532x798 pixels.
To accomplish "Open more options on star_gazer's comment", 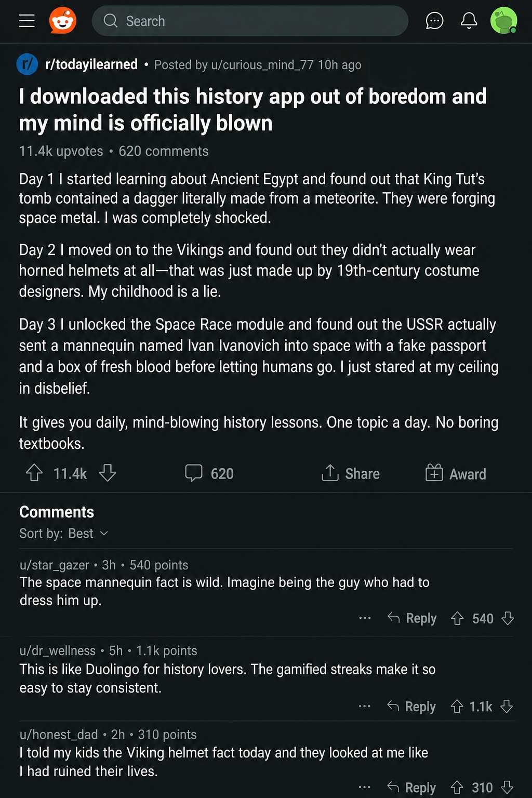I will (365, 618).
